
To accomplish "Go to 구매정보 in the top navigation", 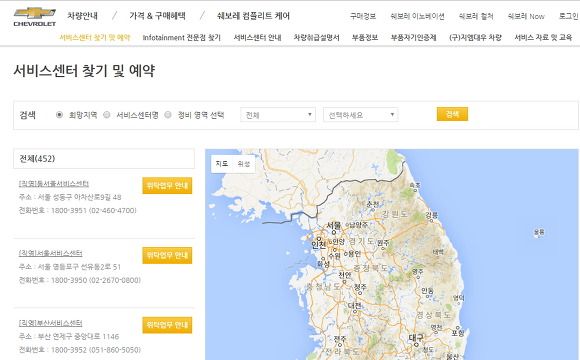I will click(x=363, y=16).
